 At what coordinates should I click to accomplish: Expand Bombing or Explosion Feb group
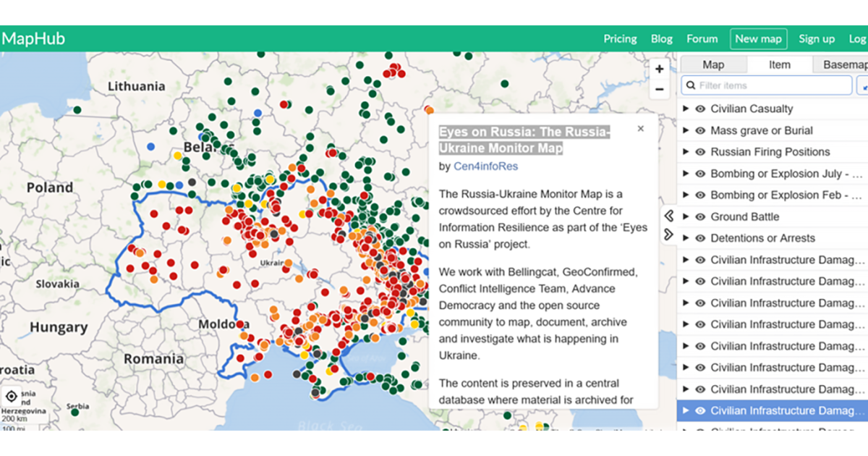coord(686,195)
